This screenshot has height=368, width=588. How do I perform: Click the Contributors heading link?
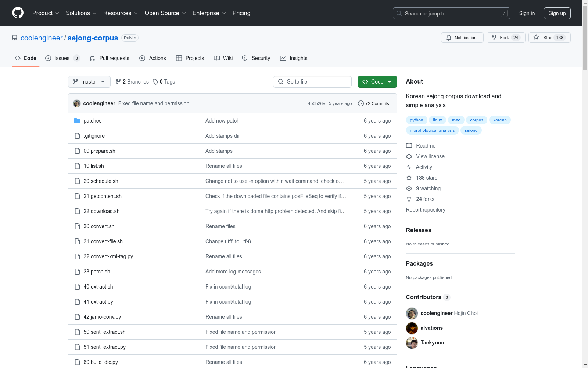click(x=428, y=297)
